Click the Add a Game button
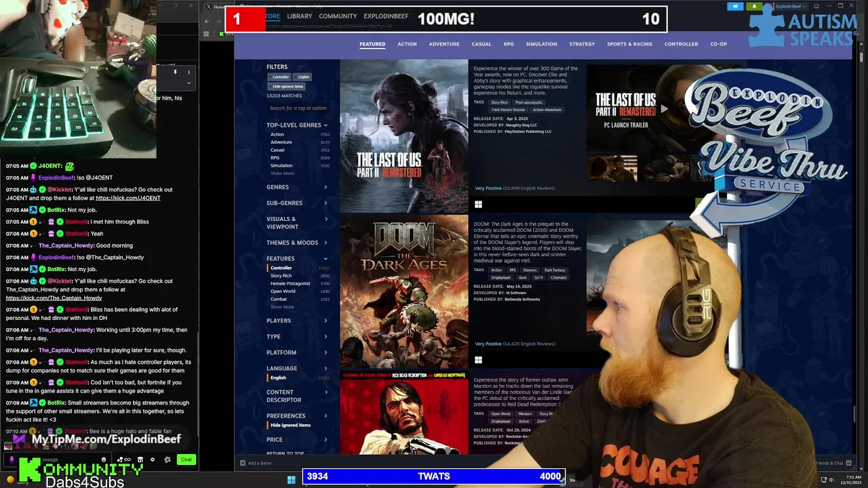 point(256,463)
